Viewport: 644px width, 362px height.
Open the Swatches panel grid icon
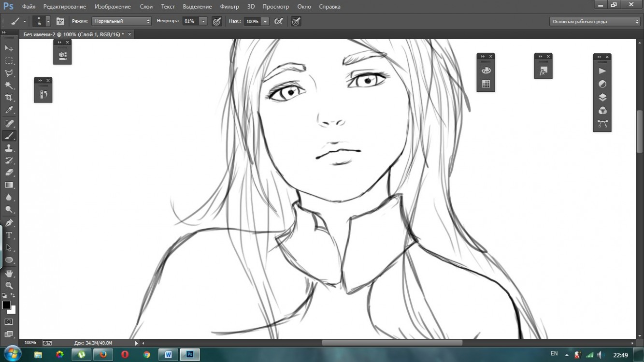coord(486,84)
